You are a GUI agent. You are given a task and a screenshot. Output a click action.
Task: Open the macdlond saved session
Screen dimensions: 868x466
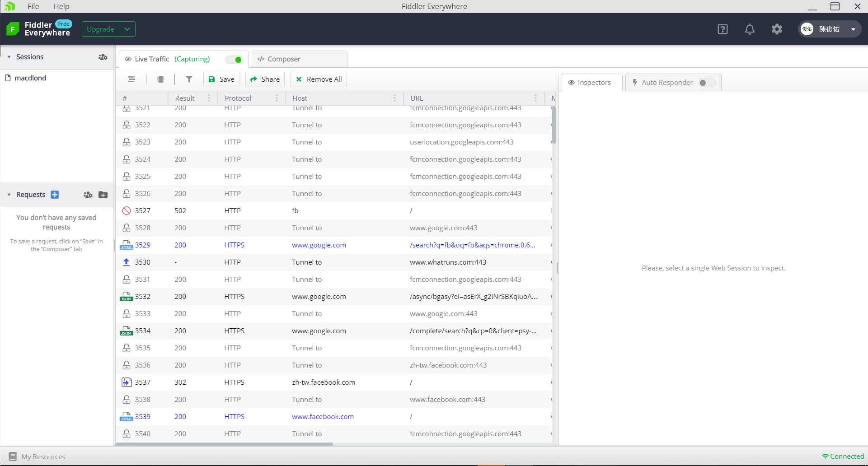30,78
